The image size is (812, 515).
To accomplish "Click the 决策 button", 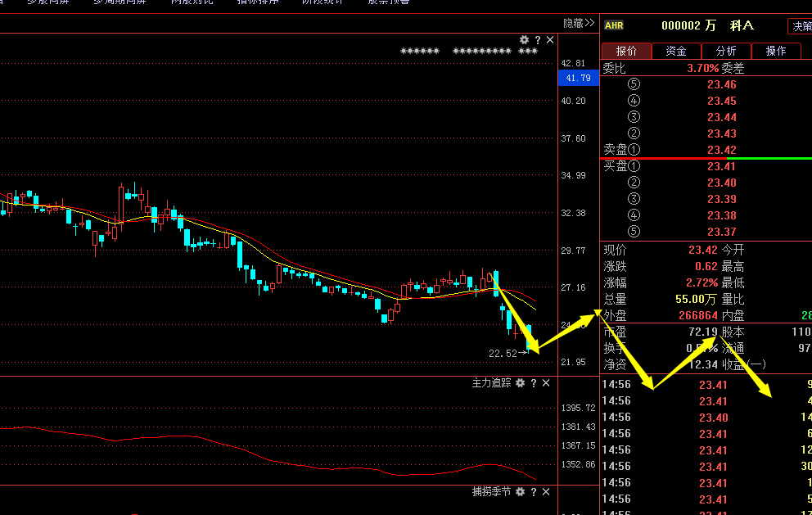I will [800, 26].
